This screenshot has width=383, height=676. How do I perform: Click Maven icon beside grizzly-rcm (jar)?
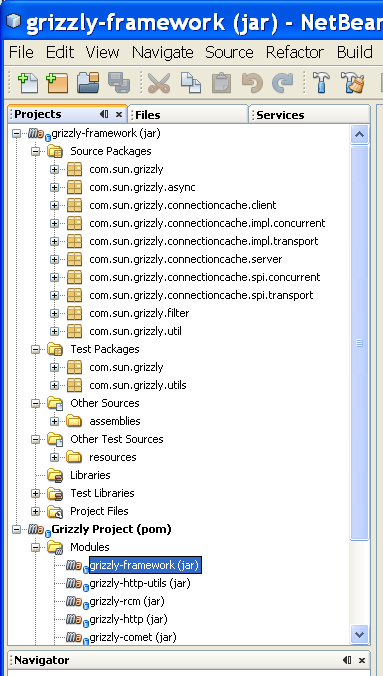pyautogui.click(x=77, y=602)
